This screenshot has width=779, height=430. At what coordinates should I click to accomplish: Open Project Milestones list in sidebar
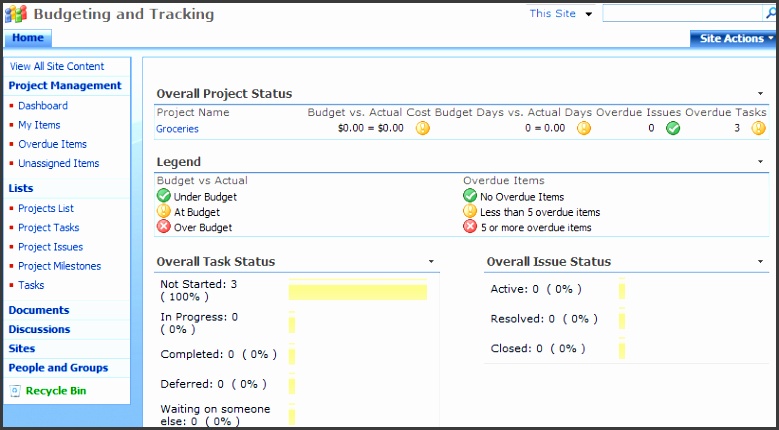tap(59, 266)
